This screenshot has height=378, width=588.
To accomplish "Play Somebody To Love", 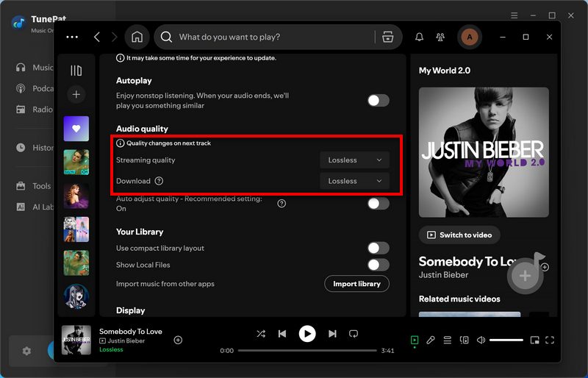I will point(307,334).
